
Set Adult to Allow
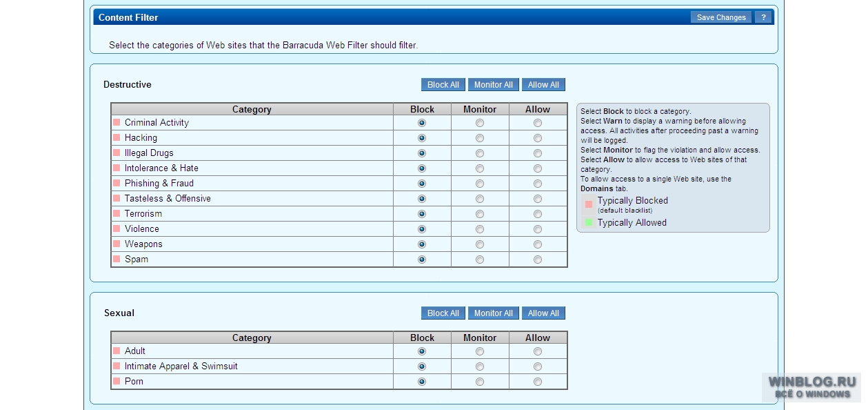tap(538, 351)
